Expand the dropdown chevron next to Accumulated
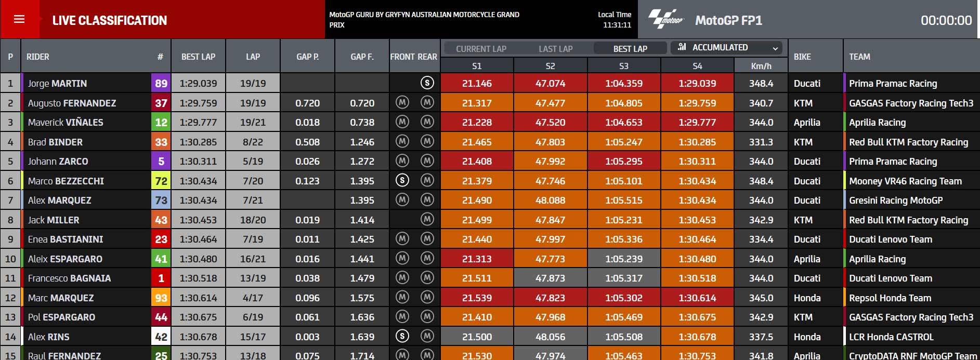This screenshot has height=360, width=980. tap(775, 48)
